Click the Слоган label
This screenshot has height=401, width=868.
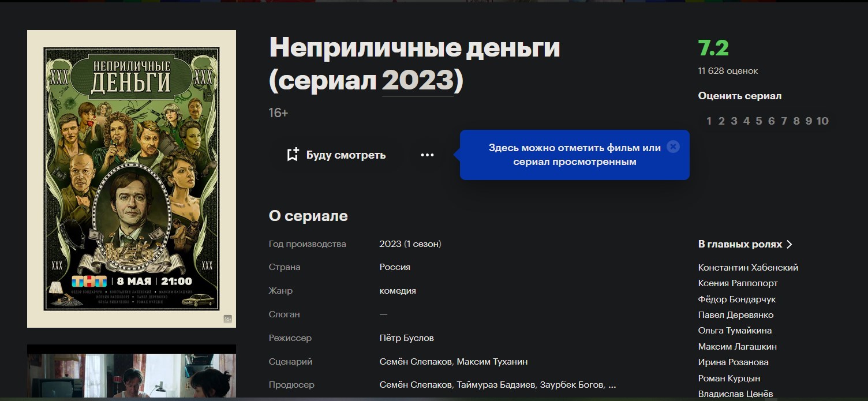point(285,314)
